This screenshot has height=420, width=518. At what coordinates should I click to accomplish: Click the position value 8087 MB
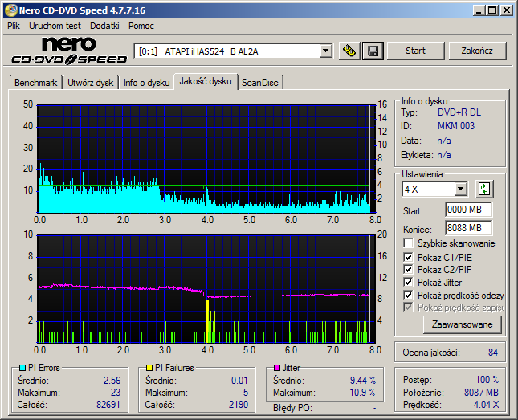coord(481,393)
